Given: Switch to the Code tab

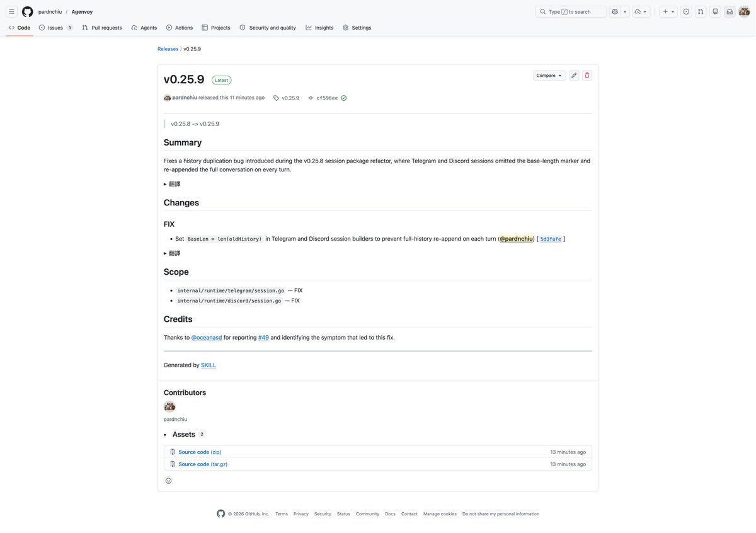Looking at the screenshot, I should click(x=20, y=28).
